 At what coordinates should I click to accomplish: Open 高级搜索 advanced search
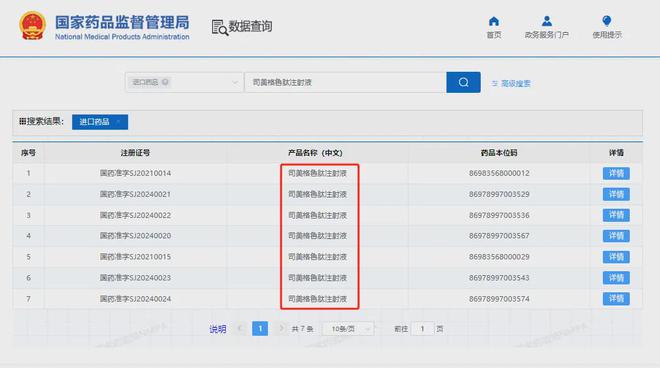click(511, 83)
